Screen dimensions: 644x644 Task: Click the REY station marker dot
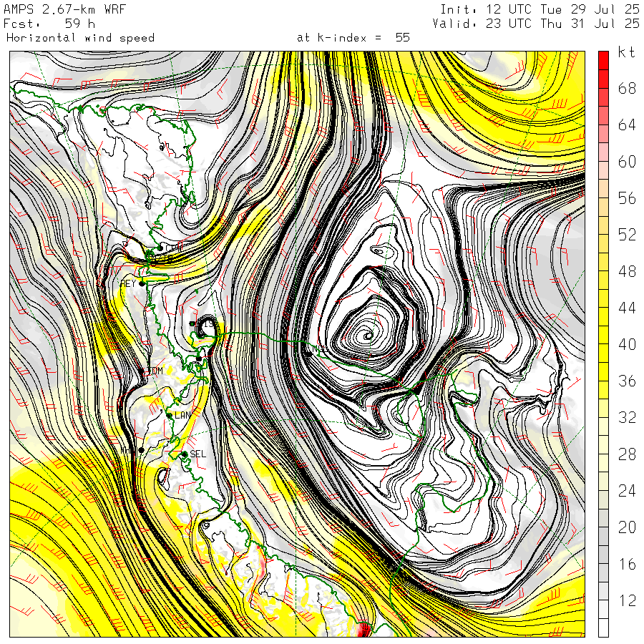coord(142,283)
